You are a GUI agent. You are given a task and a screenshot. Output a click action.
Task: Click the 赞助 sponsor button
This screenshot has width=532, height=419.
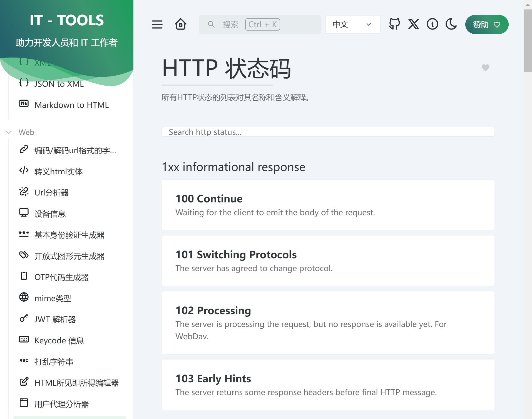(487, 24)
